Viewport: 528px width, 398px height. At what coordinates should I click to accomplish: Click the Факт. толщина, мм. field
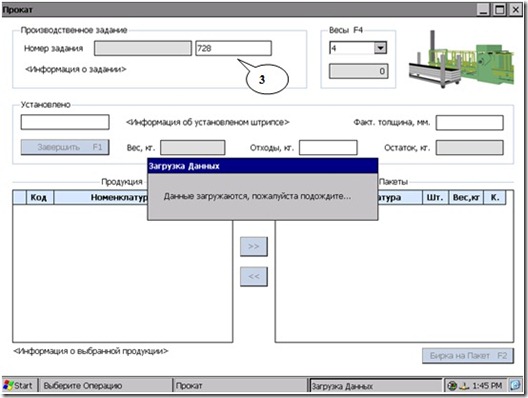469,123
